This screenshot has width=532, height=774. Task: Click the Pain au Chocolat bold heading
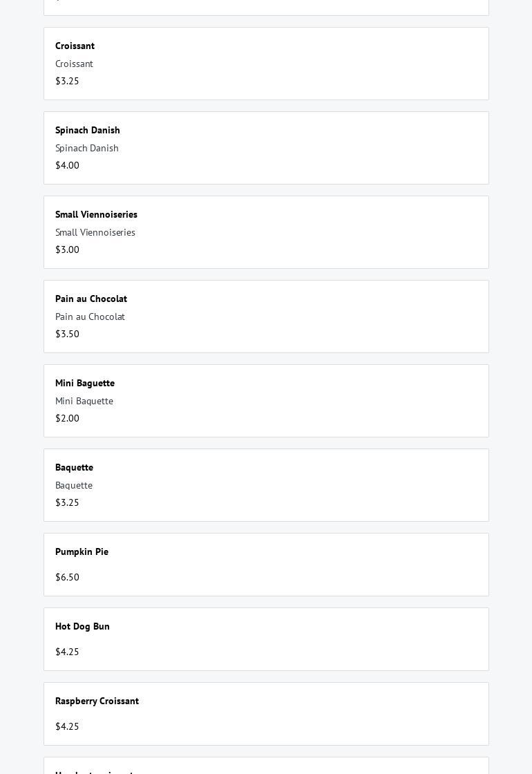91,299
